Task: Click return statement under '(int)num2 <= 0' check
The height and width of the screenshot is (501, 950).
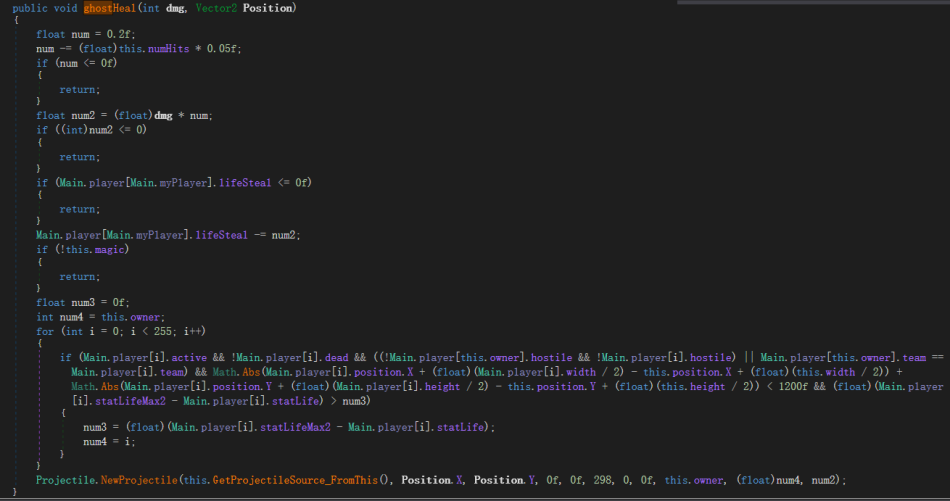Action: pyautogui.click(x=79, y=157)
